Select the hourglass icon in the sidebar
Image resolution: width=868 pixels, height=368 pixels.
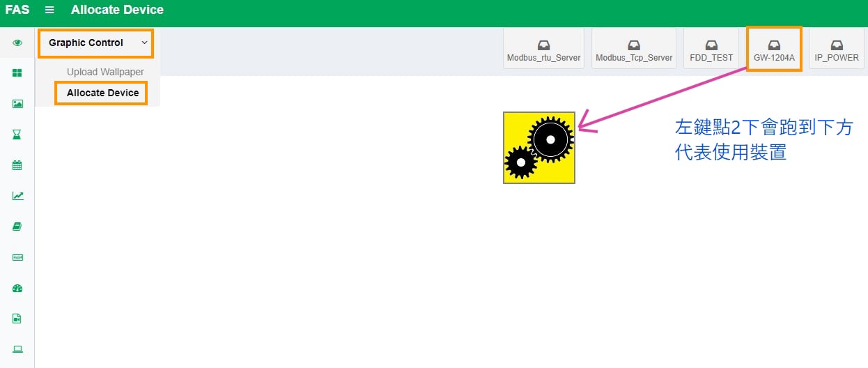[17, 135]
